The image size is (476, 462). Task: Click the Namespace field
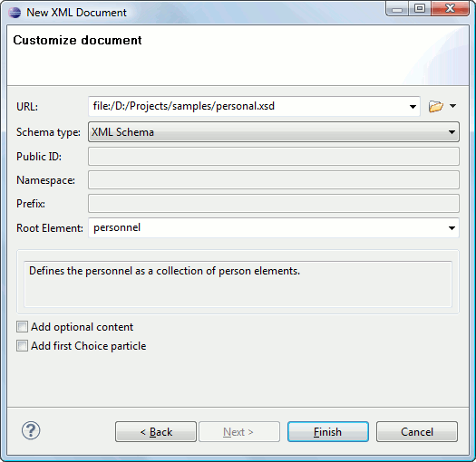[274, 180]
